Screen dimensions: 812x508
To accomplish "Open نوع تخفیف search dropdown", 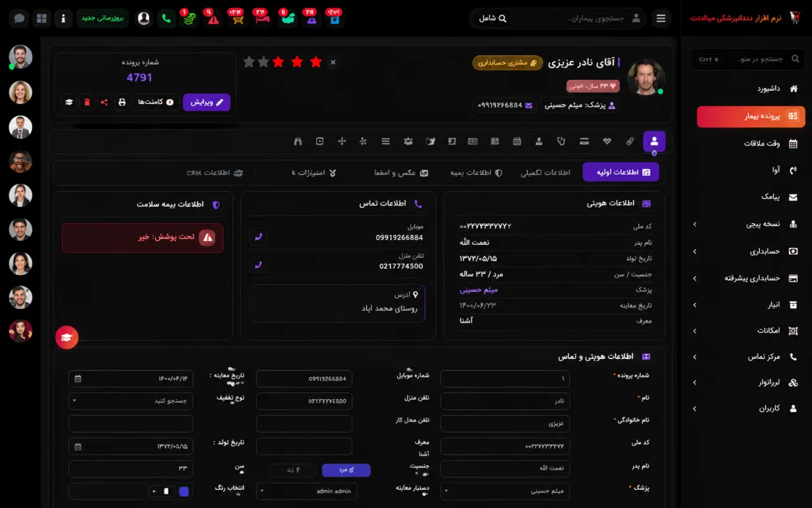I will click(131, 401).
